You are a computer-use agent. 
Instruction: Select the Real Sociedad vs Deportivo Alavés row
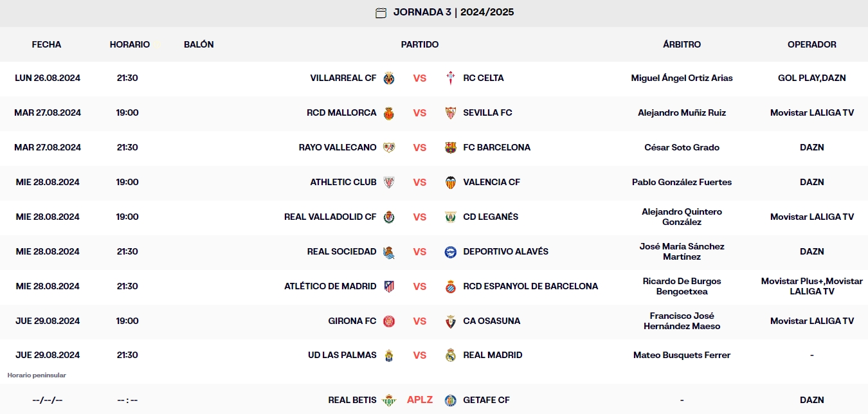(x=434, y=251)
